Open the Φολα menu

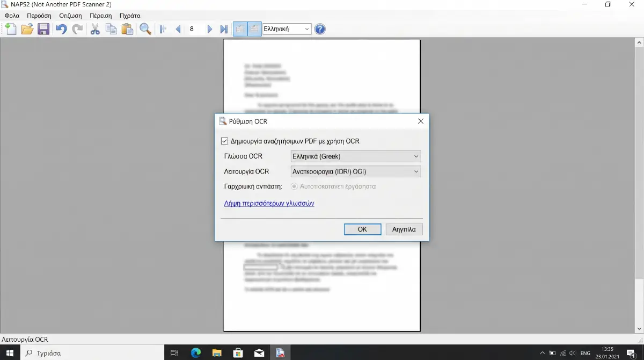coord(12,16)
